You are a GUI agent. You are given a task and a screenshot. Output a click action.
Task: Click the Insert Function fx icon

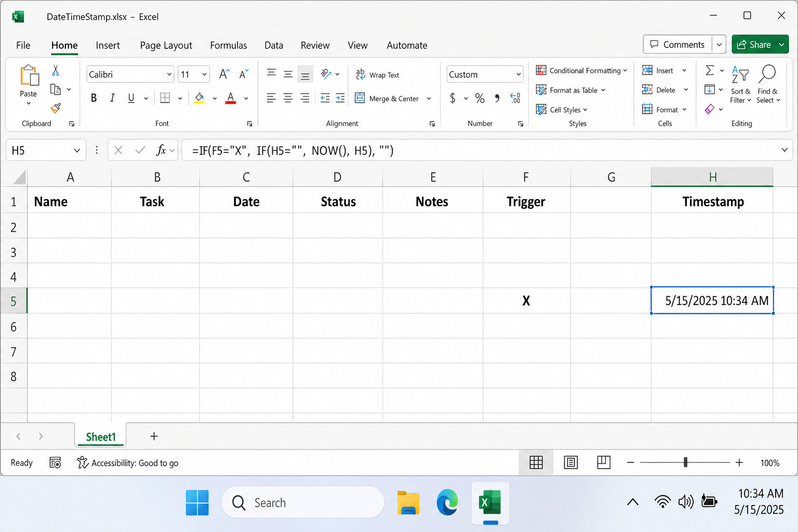tap(161, 150)
